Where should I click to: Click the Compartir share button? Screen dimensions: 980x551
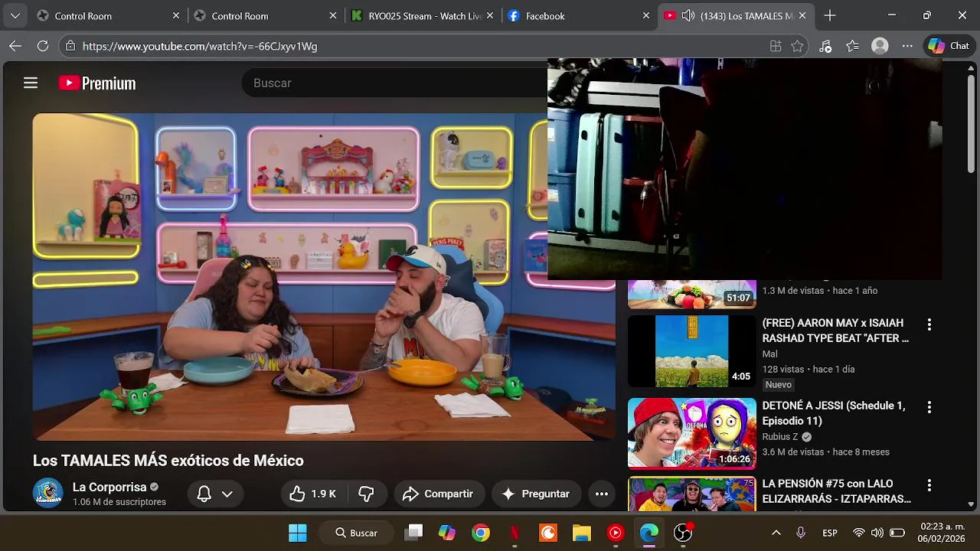click(x=437, y=494)
